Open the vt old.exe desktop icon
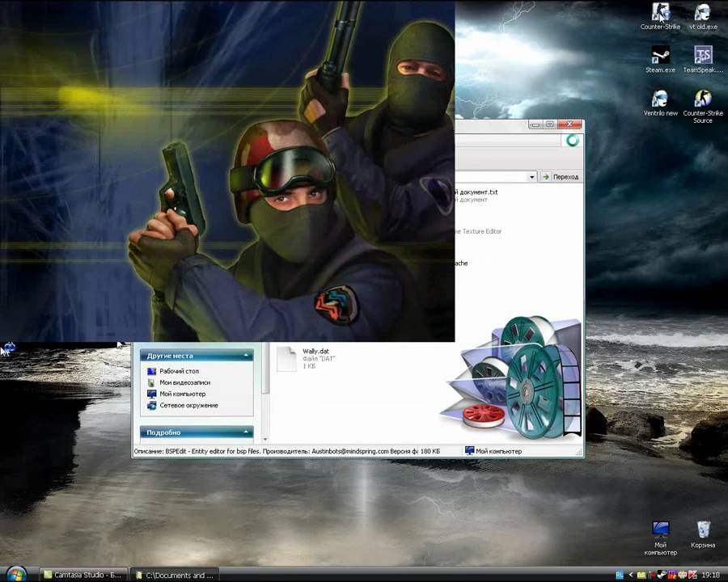The height and width of the screenshot is (582, 728). [703, 16]
